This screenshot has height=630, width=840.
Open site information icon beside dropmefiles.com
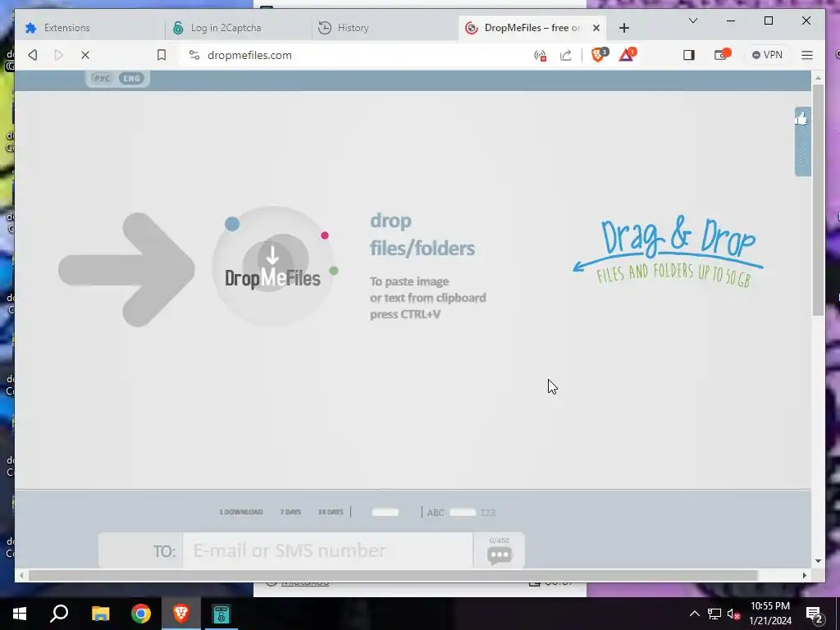[x=194, y=55]
